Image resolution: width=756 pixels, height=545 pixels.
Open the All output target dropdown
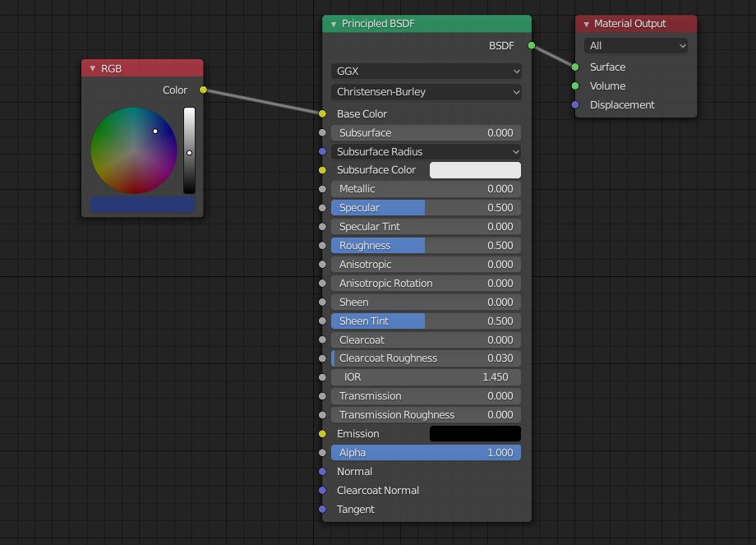636,45
